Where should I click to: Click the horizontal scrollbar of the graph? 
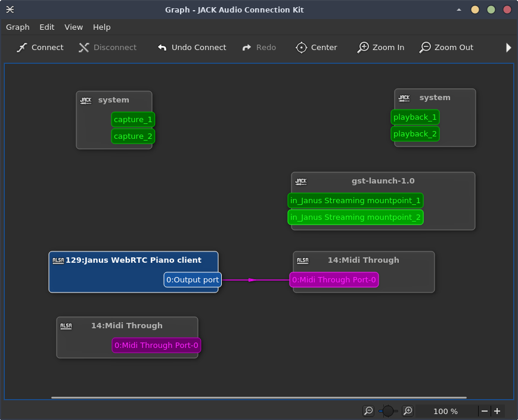[x=259, y=397]
